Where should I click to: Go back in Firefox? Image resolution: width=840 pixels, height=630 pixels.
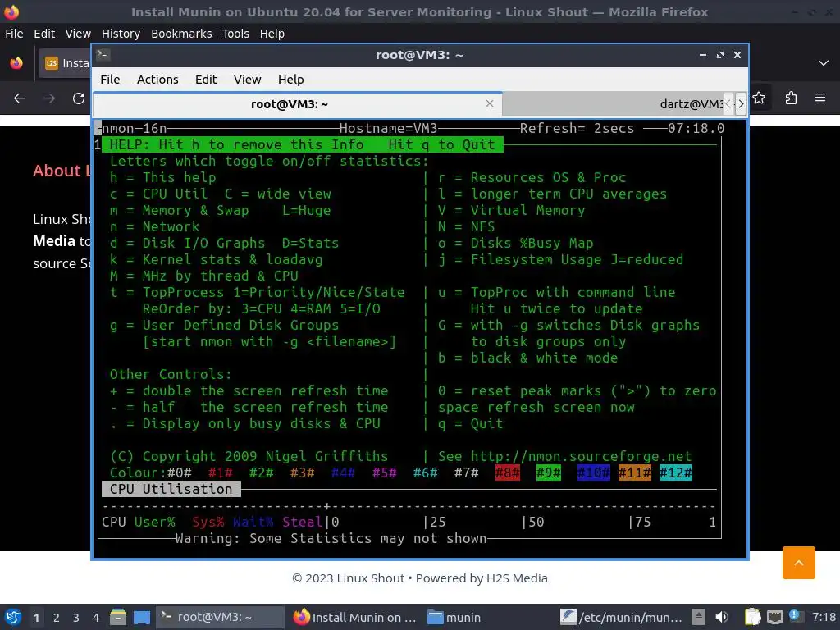click(x=20, y=98)
